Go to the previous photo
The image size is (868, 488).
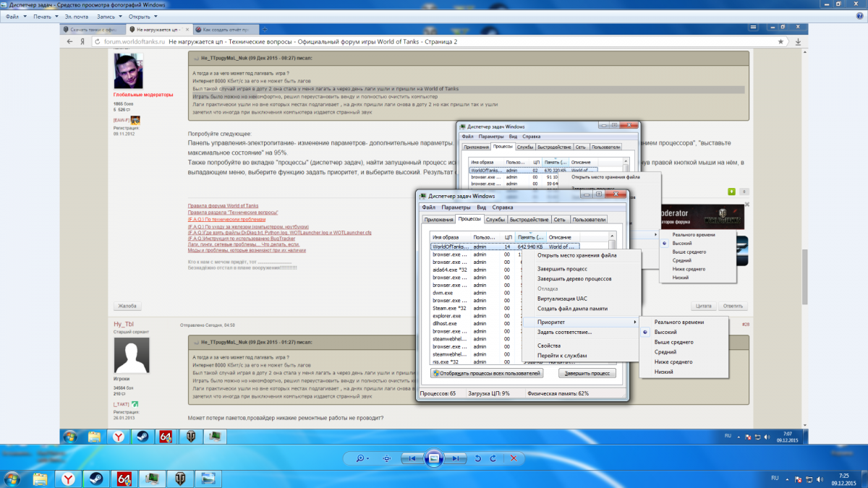(411, 458)
